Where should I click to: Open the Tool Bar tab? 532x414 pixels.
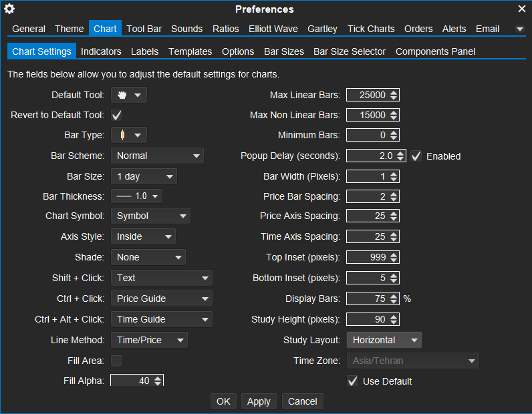[x=144, y=29]
